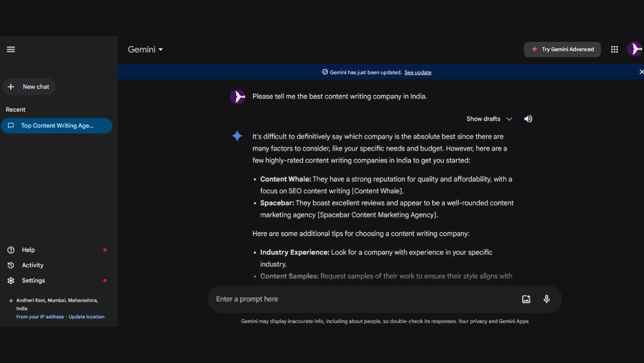644x363 pixels.
Task: Click the Settings gear icon
Action: point(11,281)
